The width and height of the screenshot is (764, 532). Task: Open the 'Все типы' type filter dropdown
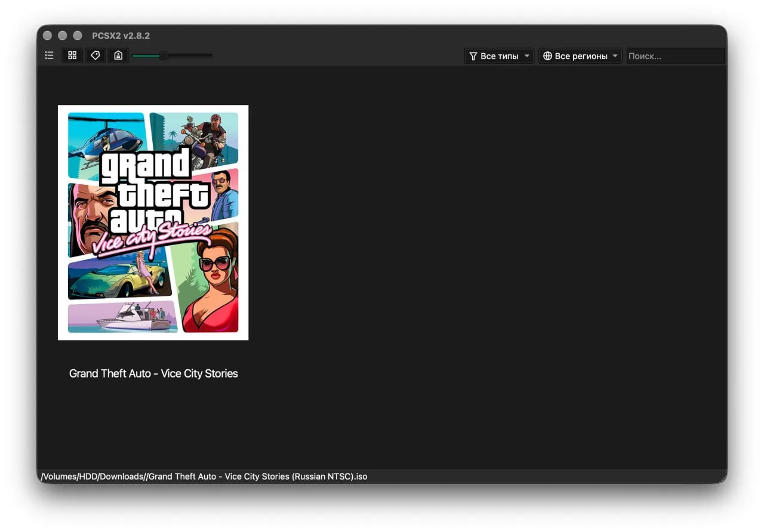click(500, 56)
